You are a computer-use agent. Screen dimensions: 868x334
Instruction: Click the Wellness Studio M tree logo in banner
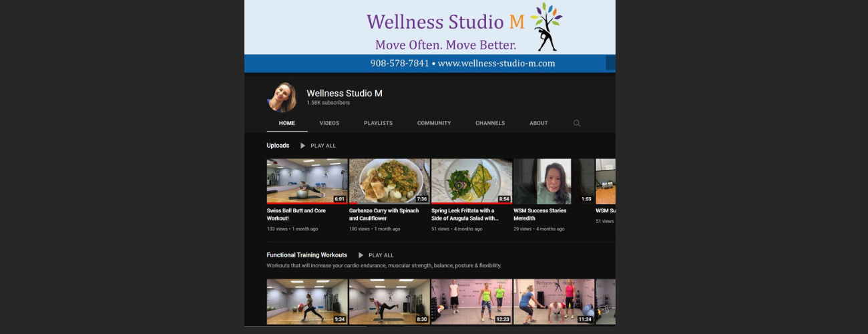(x=547, y=27)
